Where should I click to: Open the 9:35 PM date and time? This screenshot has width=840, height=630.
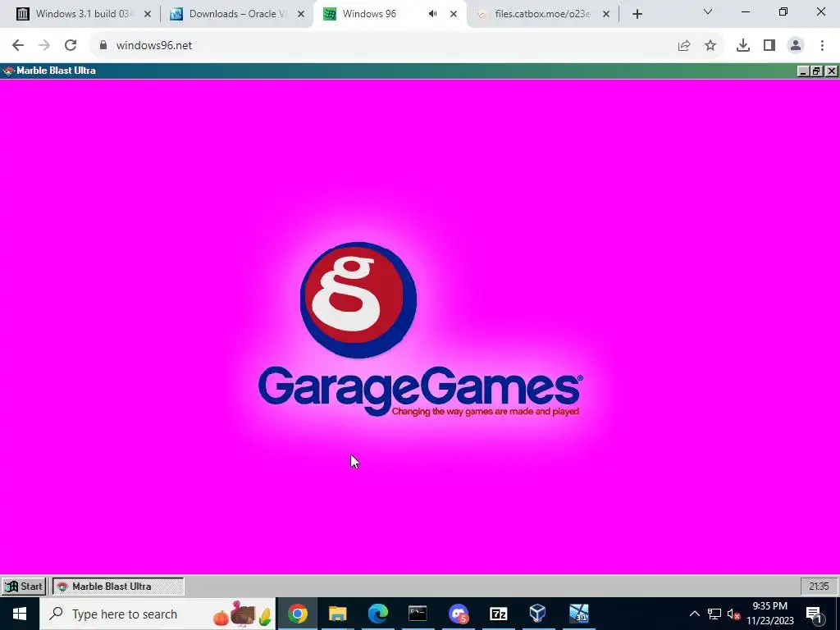770,614
